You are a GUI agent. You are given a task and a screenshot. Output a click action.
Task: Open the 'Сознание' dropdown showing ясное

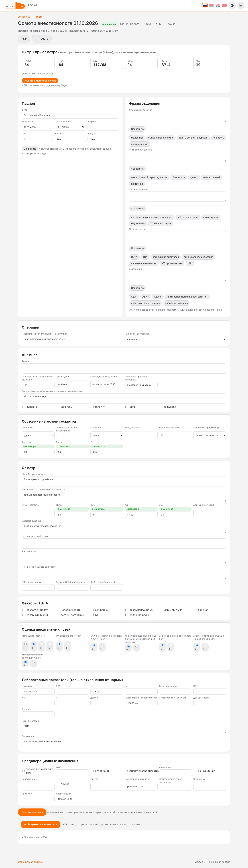pos(107,435)
